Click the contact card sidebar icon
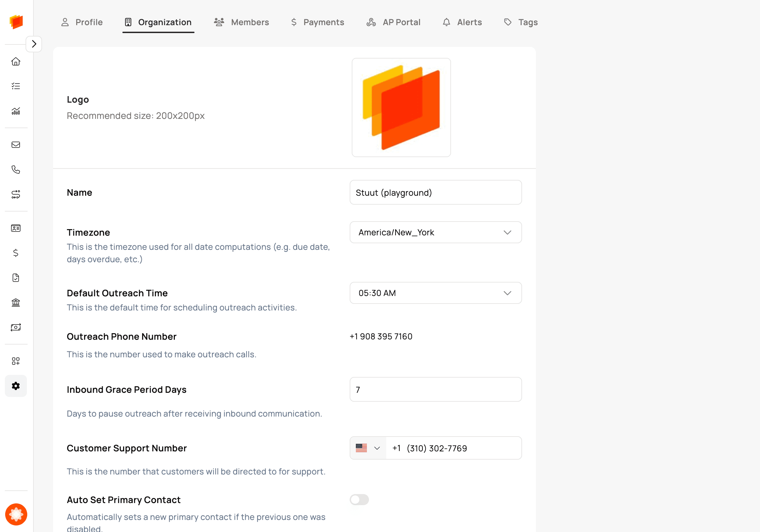The image size is (760, 532). 16,228
